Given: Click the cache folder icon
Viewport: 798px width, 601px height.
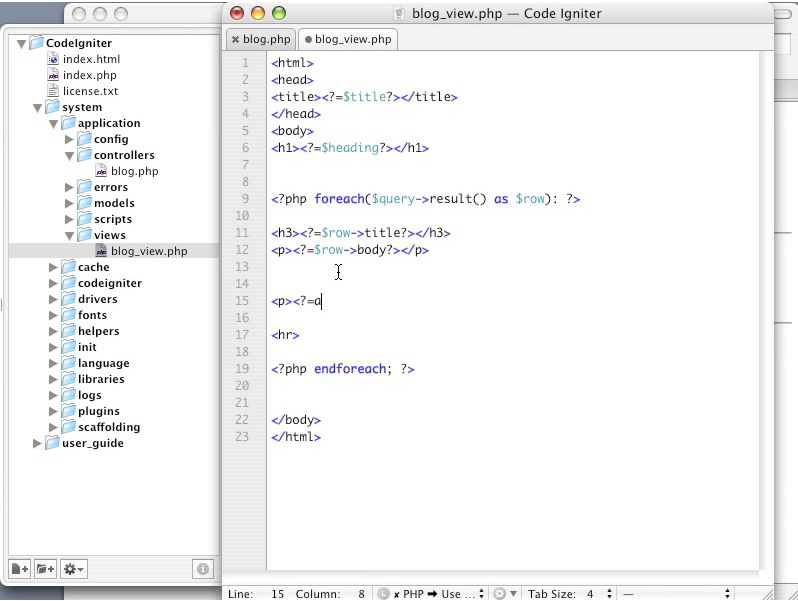Looking at the screenshot, I should pyautogui.click(x=68, y=267).
